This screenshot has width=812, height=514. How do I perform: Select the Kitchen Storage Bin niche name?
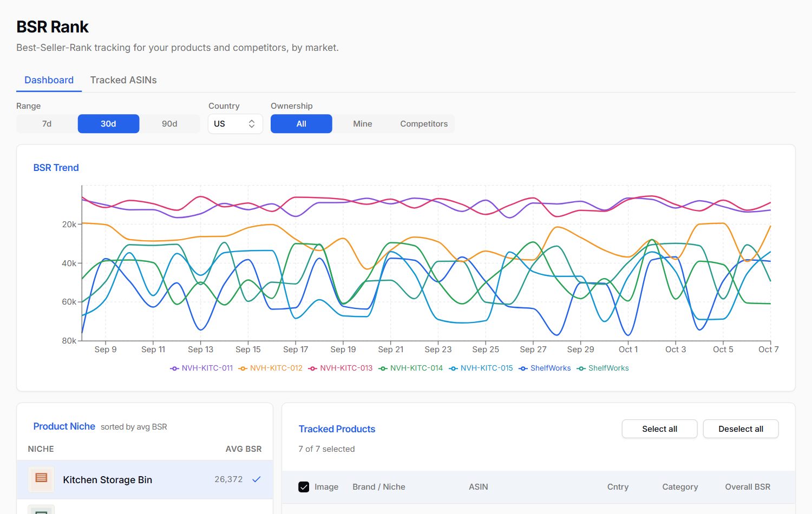pyautogui.click(x=108, y=480)
